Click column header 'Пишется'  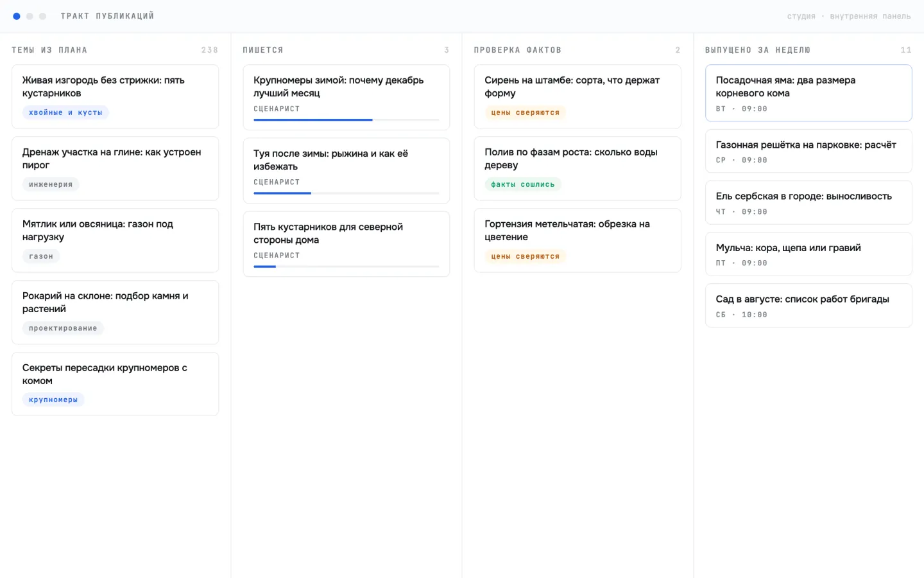click(x=263, y=50)
